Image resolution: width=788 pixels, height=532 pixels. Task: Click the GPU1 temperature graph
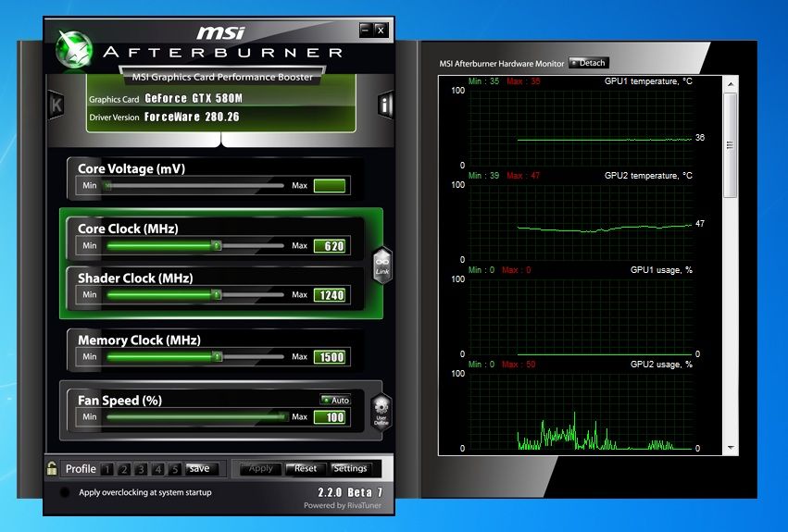(581, 128)
